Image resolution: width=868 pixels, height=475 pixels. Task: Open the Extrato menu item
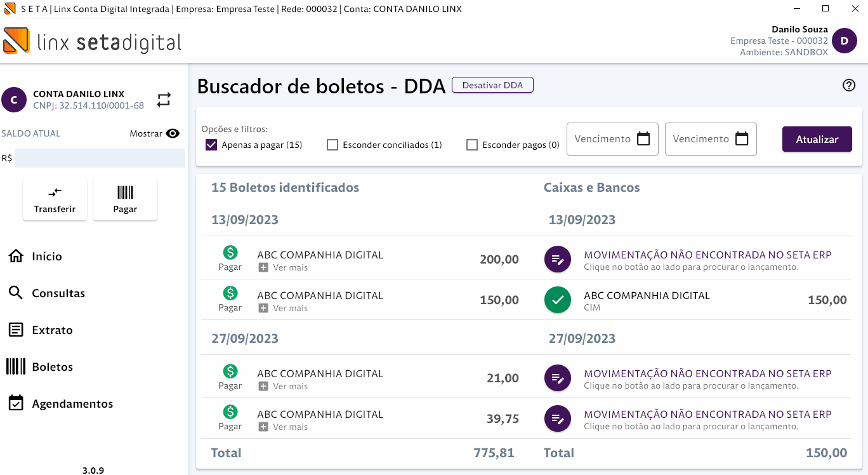[52, 330]
